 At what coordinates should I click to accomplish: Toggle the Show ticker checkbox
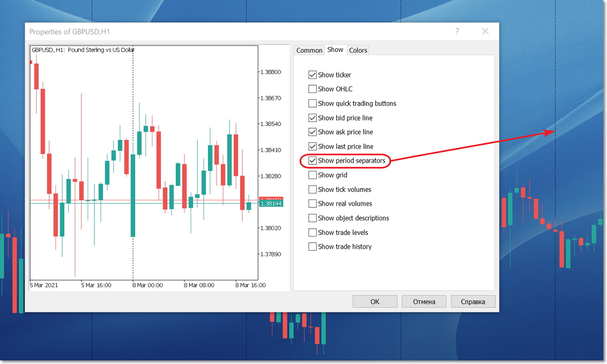312,75
